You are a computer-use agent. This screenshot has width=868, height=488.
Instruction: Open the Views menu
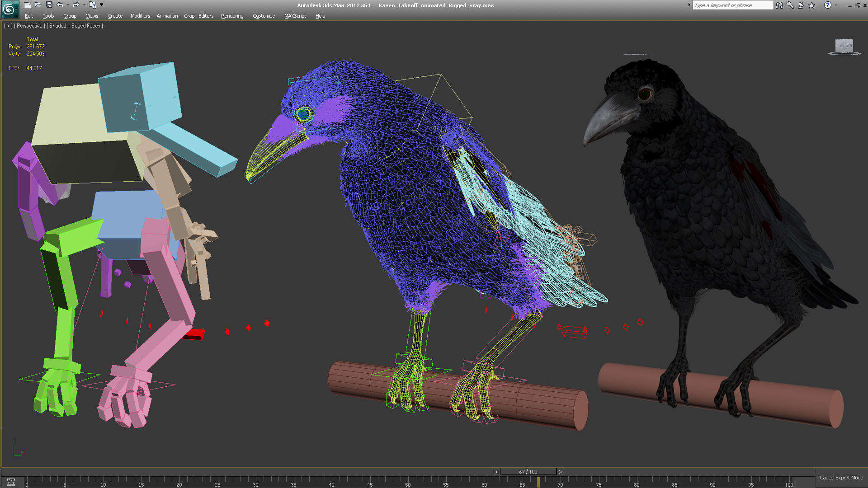coord(92,16)
